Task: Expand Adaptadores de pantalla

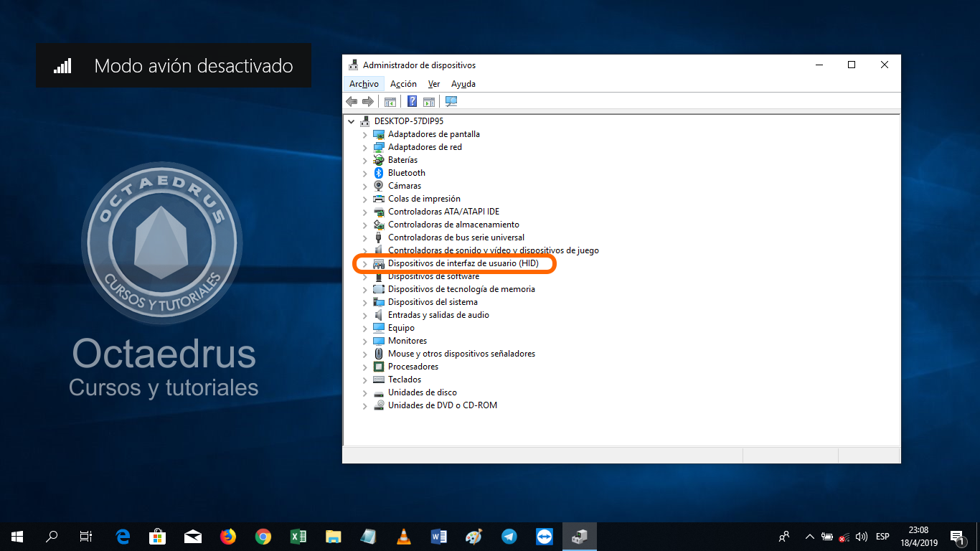Action: [x=364, y=134]
